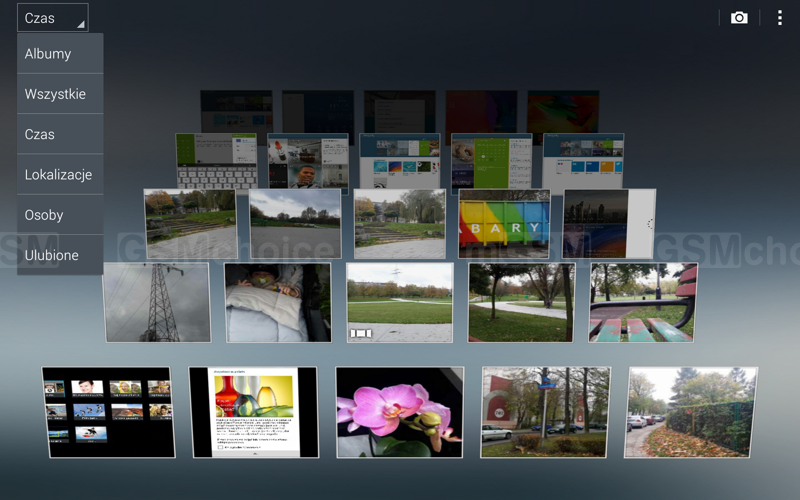
Task: Open the autumn leaves sidewalk photo
Action: tap(691, 412)
